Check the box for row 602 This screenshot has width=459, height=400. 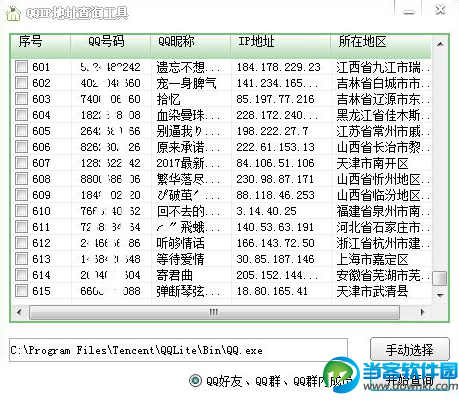[x=21, y=83]
